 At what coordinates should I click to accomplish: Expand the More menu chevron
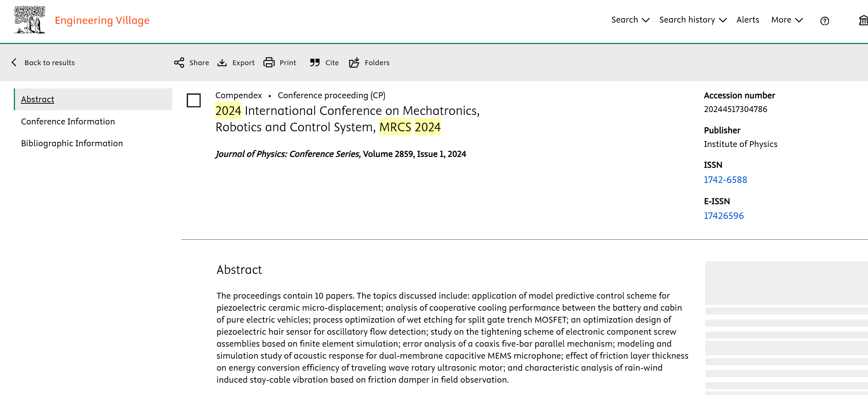(x=799, y=20)
